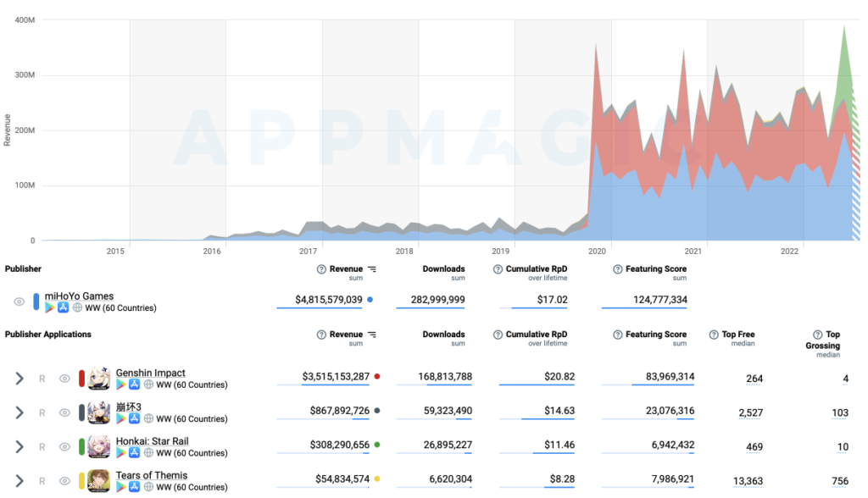Click the Tears of Themis app thumbnail
The width and height of the screenshot is (868, 498).
(100, 481)
